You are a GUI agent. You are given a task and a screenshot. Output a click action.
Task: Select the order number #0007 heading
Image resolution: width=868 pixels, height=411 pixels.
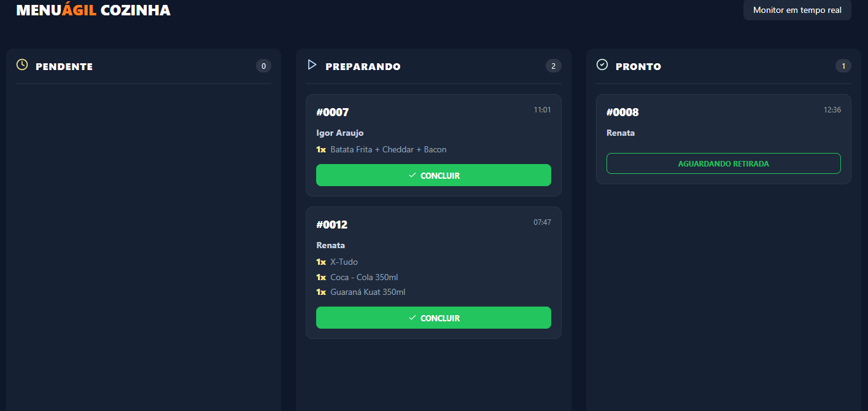point(332,112)
